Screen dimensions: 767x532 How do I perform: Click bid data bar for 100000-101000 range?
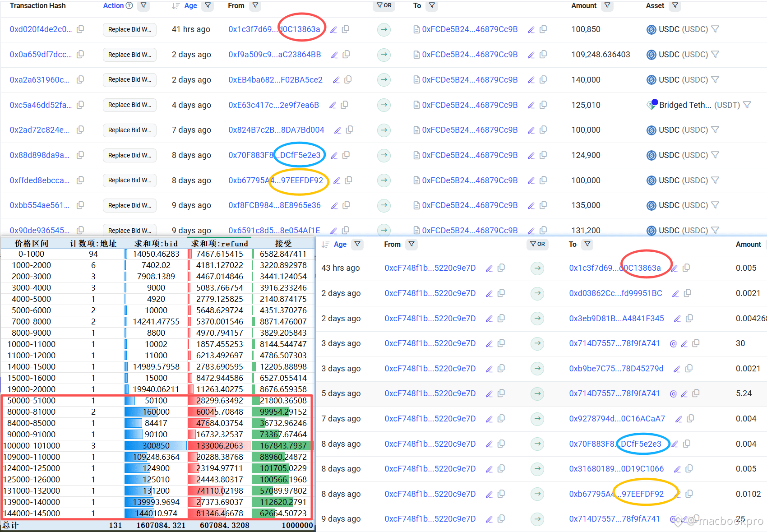(156, 445)
